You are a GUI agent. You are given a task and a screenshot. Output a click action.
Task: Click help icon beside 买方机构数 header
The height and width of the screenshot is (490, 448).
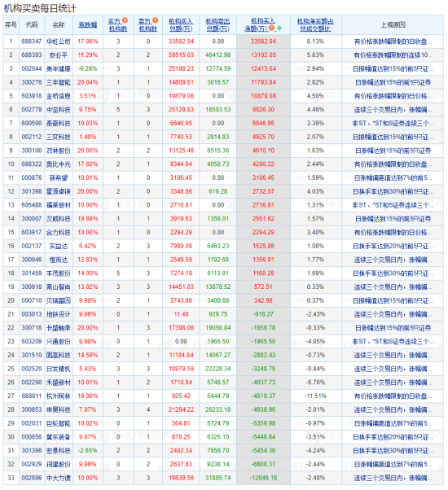pos(125,20)
